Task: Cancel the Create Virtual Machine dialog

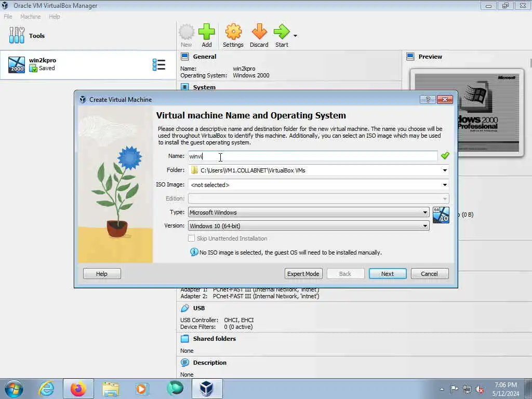Action: click(x=430, y=273)
